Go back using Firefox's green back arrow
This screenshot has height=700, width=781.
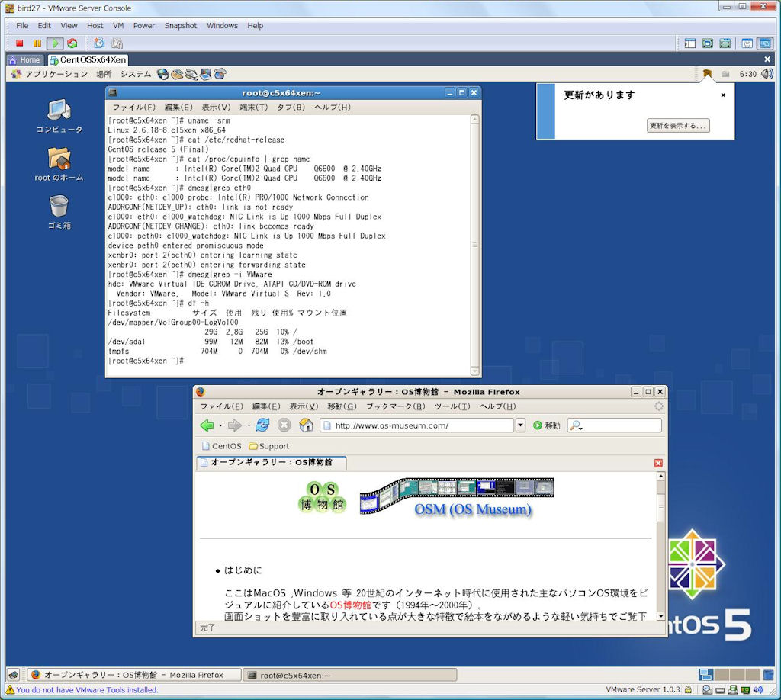click(x=207, y=425)
